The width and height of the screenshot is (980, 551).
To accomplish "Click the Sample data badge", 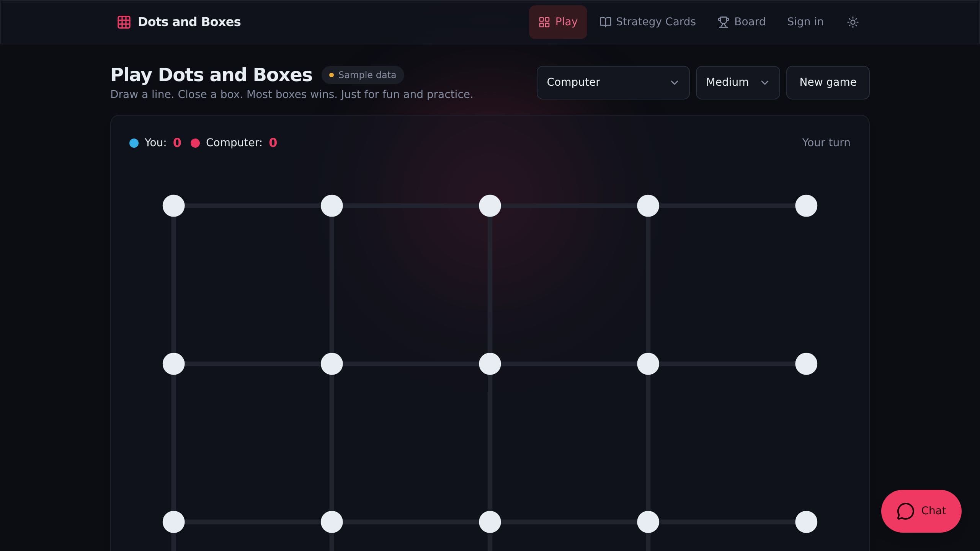I will click(363, 75).
